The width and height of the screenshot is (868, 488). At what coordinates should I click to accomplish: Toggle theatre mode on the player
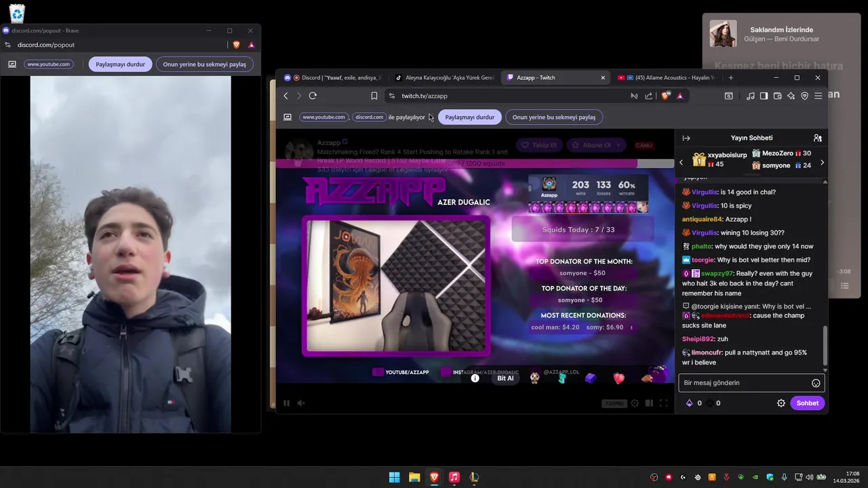click(649, 403)
